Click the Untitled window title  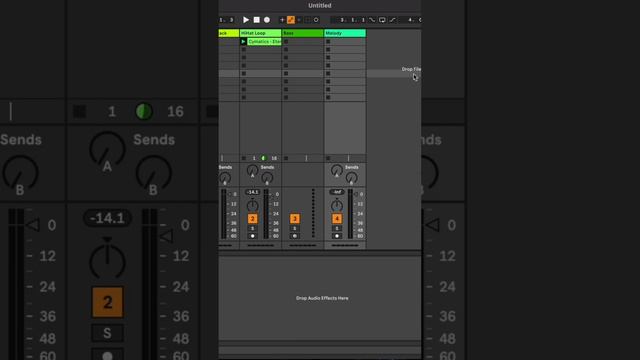tap(320, 5)
